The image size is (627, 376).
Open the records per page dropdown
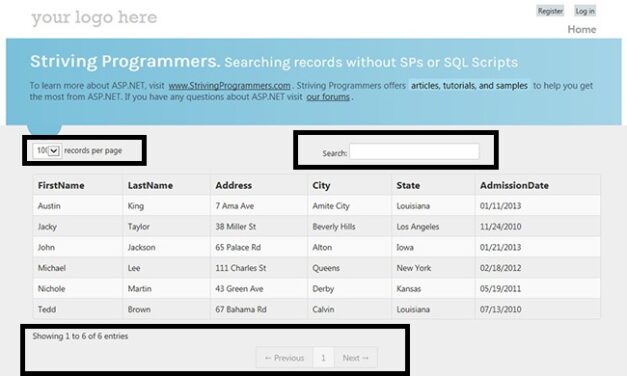[47, 151]
